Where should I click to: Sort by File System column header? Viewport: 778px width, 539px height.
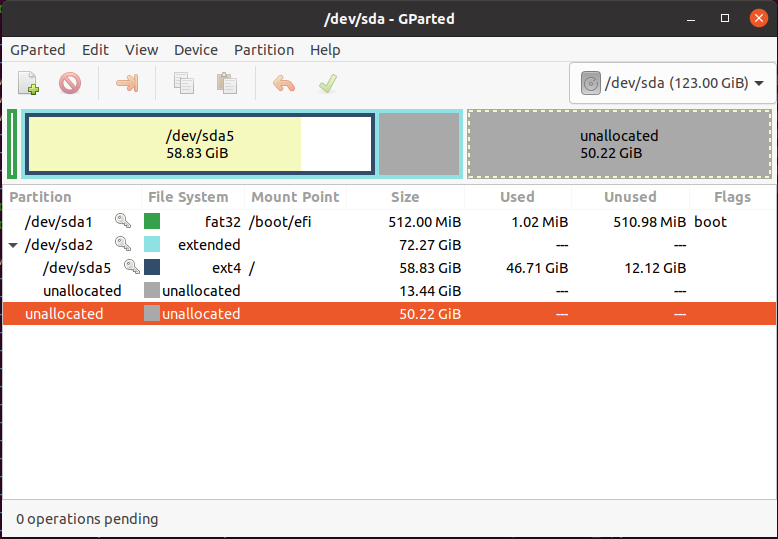click(x=193, y=197)
